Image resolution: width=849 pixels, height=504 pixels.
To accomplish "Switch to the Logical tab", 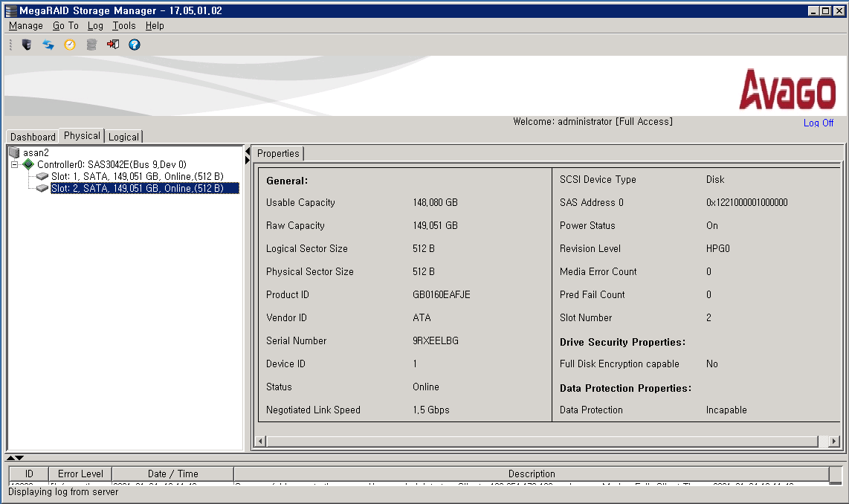I will 123,137.
